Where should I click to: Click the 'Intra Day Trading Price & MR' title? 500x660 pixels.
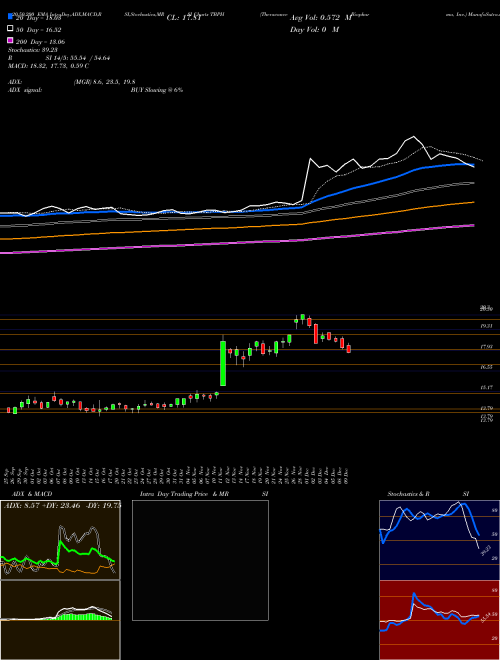(184, 494)
